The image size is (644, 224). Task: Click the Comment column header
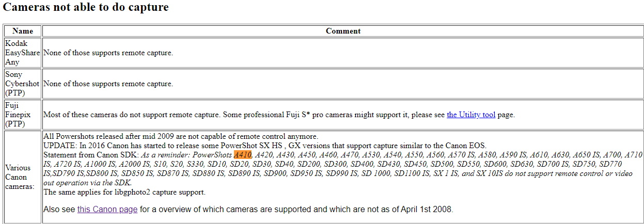343,31
